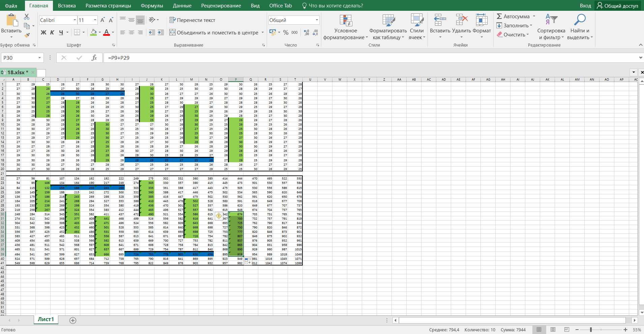Toggle left text alignment
Viewport: 644px width, 334px height.
[123, 32]
